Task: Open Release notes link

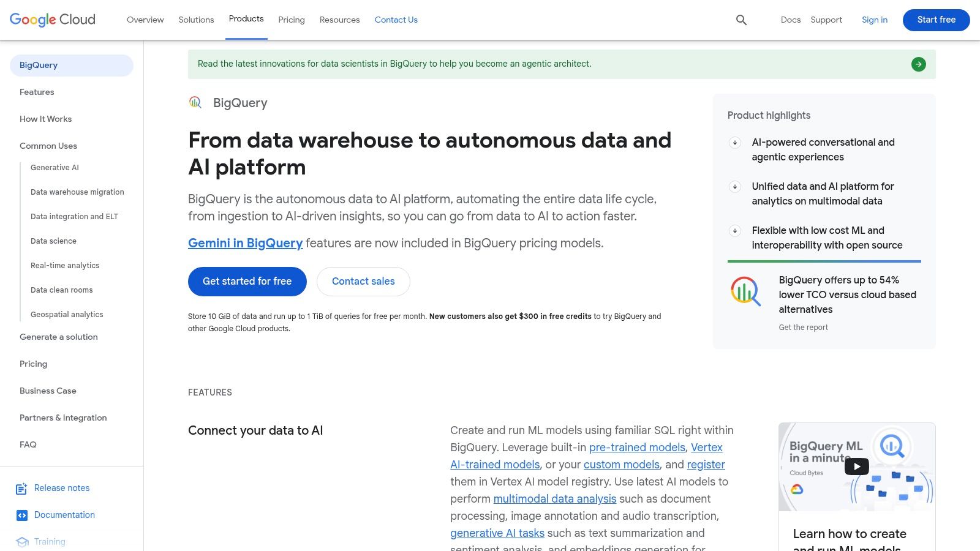Action: point(62,489)
